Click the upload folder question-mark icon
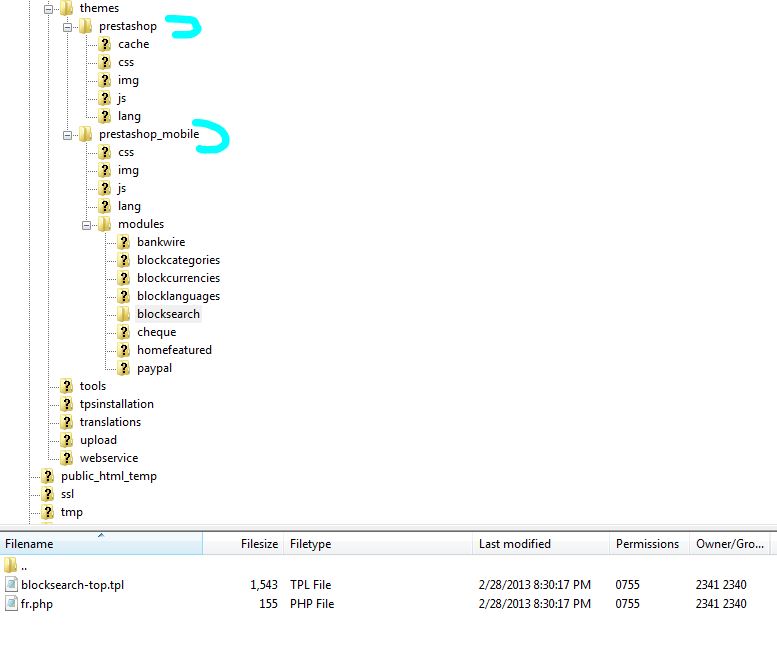 point(66,440)
